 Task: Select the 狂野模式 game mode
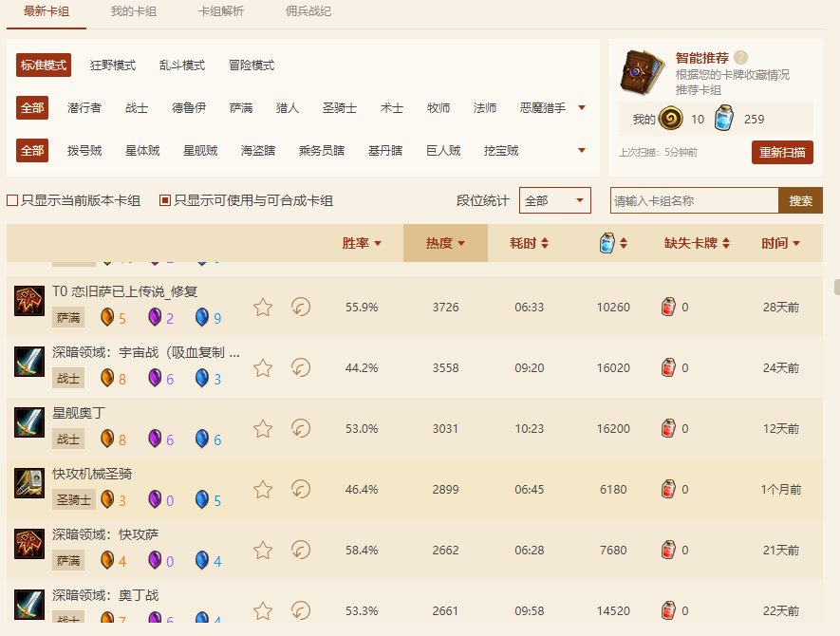click(113, 65)
